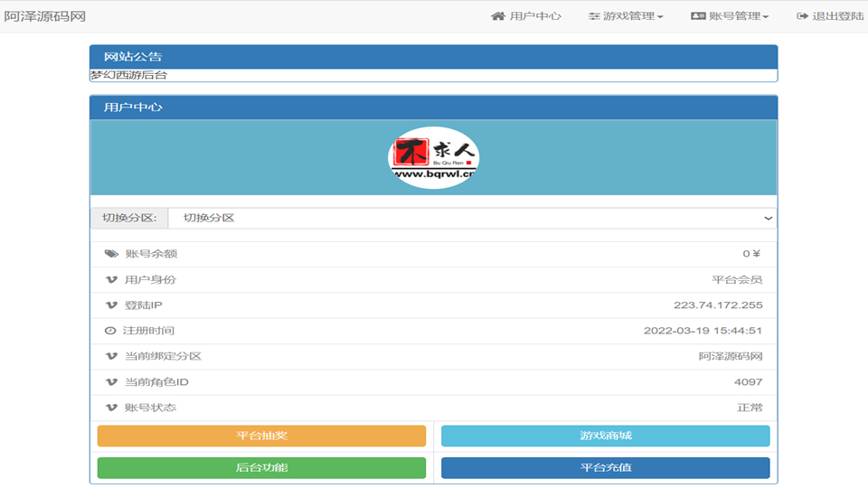This screenshot has width=868, height=488.
Task: Click the sliders icon beside 游戏管理
Action: [594, 16]
